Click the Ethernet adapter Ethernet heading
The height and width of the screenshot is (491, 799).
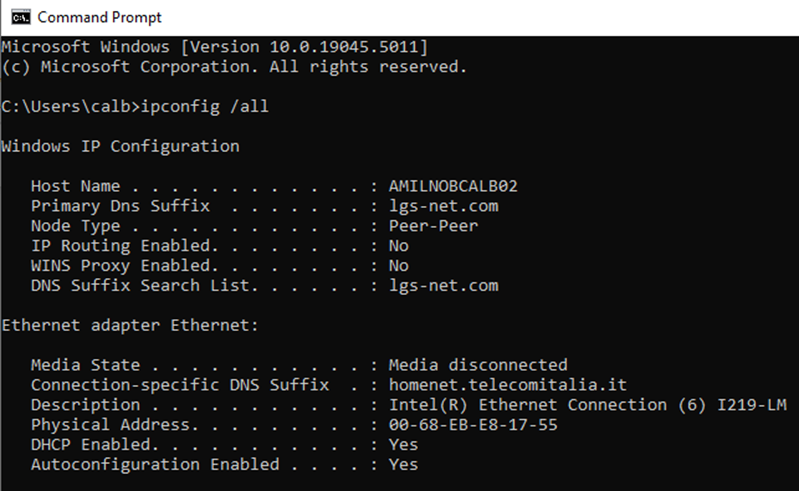point(130,325)
